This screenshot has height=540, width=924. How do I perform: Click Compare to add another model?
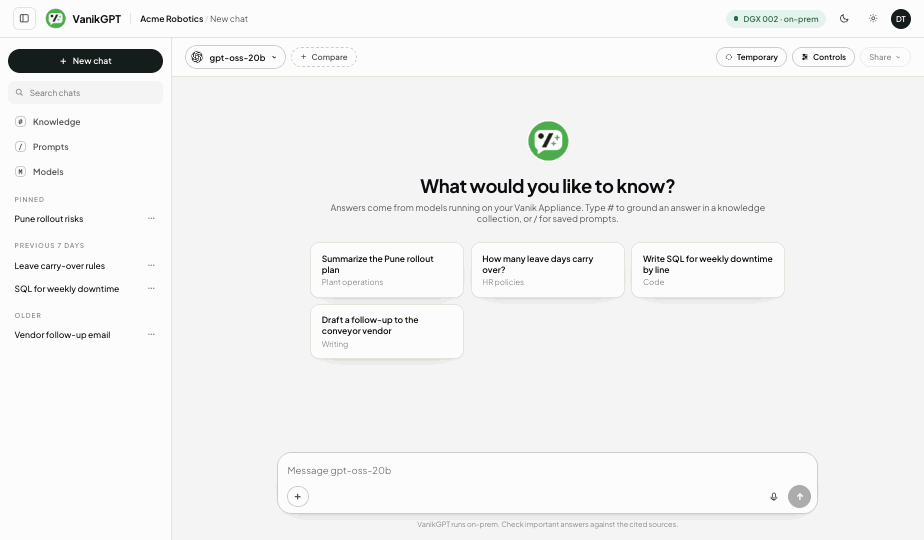[324, 57]
